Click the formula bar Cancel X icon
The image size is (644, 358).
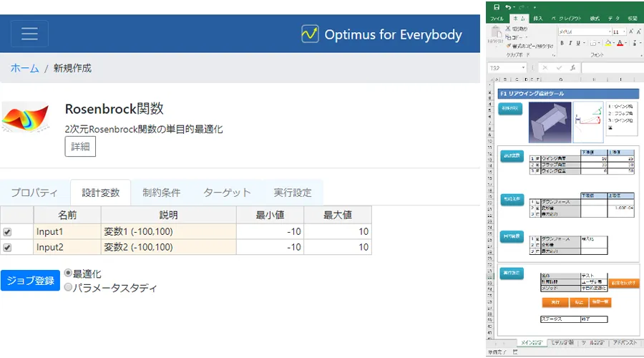coord(545,68)
